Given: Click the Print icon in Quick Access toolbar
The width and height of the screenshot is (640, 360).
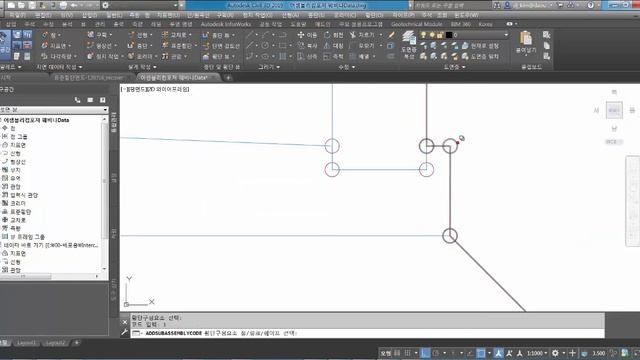Looking at the screenshot, I should coord(63,5).
